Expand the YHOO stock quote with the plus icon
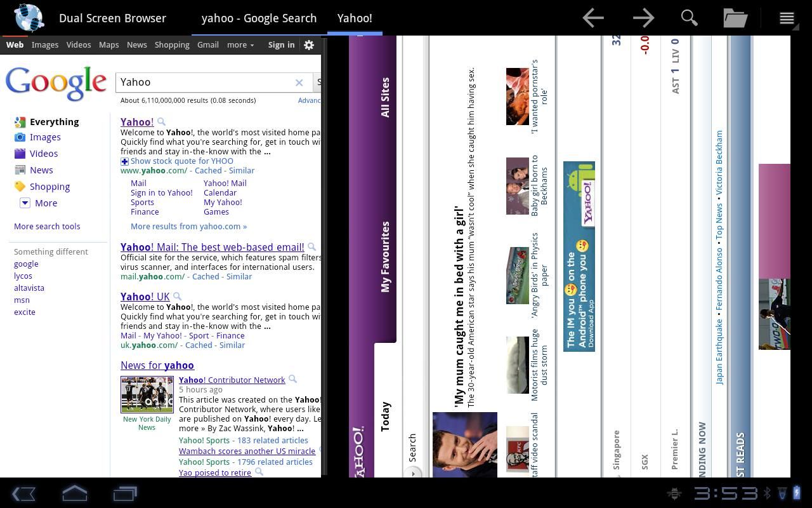Screen dimensions: 812x508 [x=124, y=161]
